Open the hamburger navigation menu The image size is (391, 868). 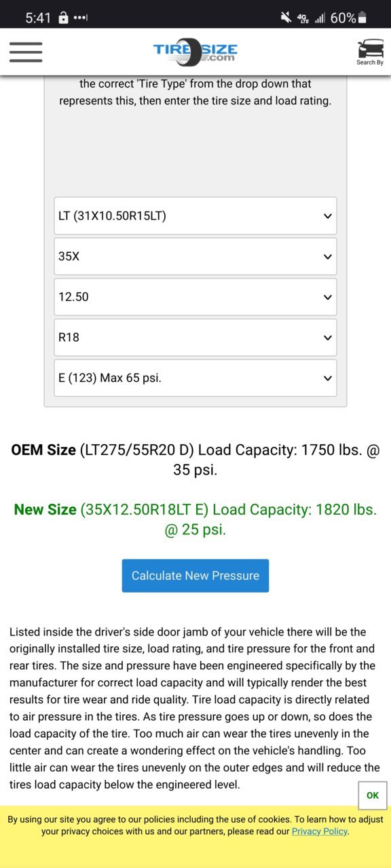click(26, 52)
